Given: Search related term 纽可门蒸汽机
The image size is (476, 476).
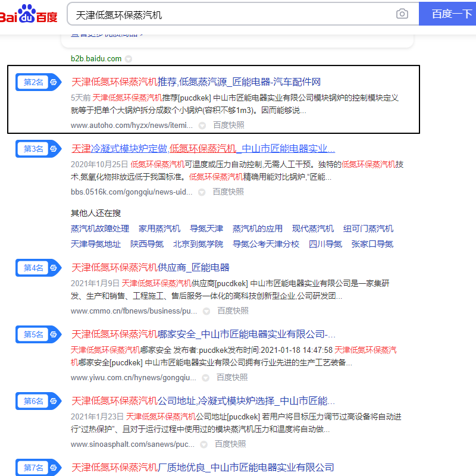Looking at the screenshot, I should click(368, 228).
